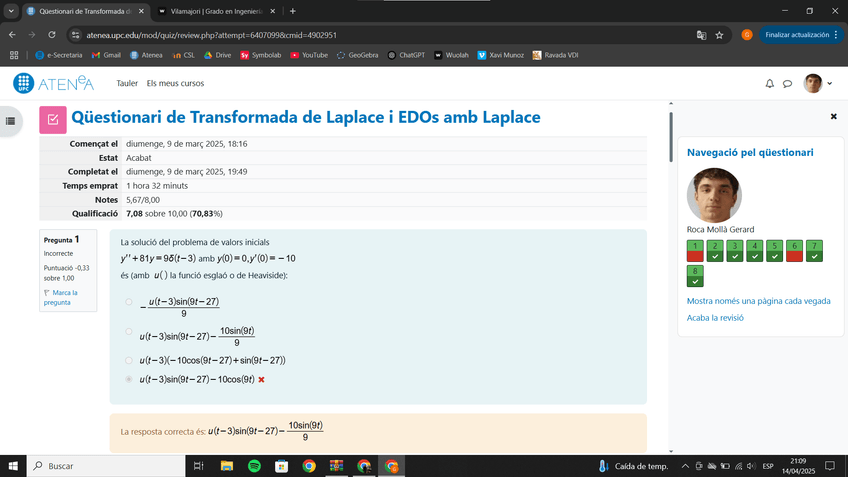Open Microsoft Store from taskbar
This screenshot has height=477, width=848.
pos(281,466)
